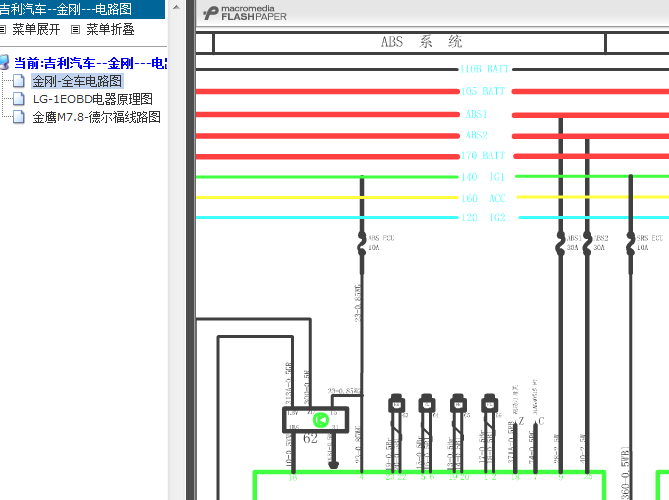Click document icon beside 金鹰M7.8-德尔福线路图
The width and height of the screenshot is (669, 500).
pos(20,117)
